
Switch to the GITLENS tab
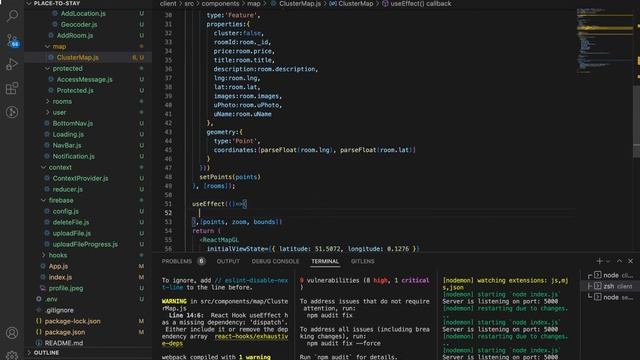tap(362, 261)
